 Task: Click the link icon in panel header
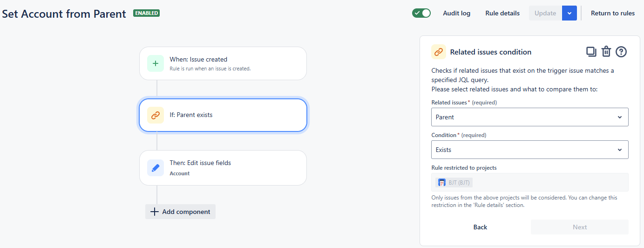438,52
